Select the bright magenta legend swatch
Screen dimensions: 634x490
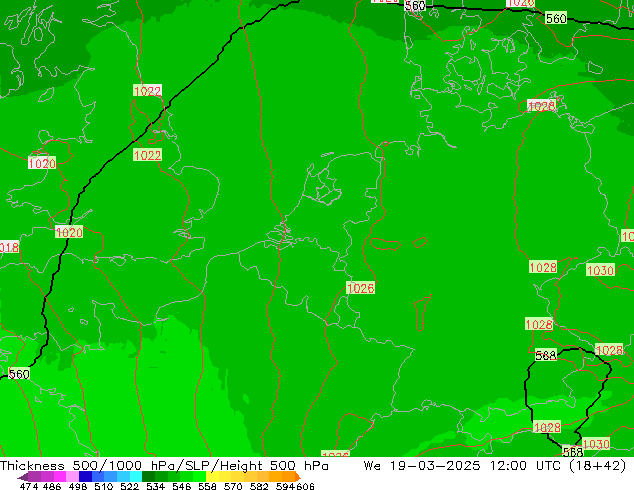point(60,477)
